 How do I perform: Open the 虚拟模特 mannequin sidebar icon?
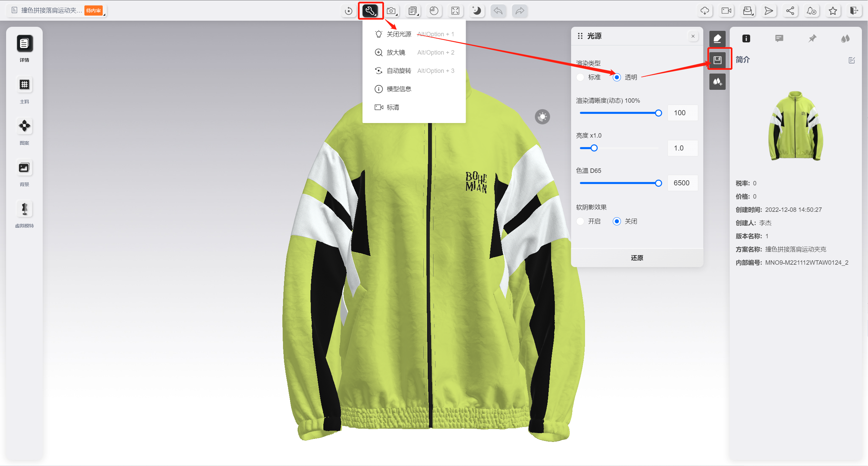(24, 209)
